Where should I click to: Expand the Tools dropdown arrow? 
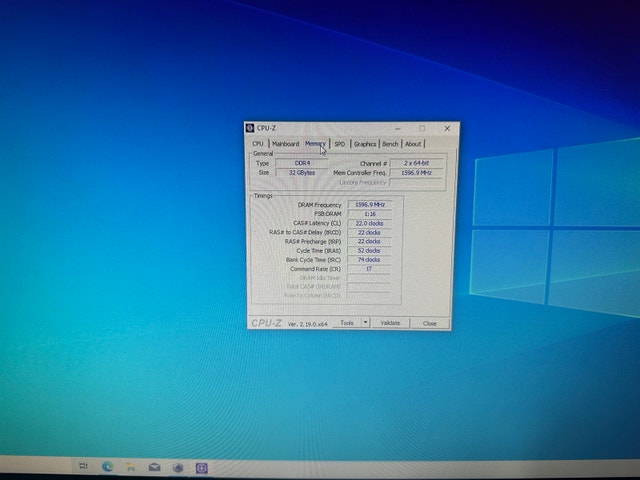click(366, 323)
